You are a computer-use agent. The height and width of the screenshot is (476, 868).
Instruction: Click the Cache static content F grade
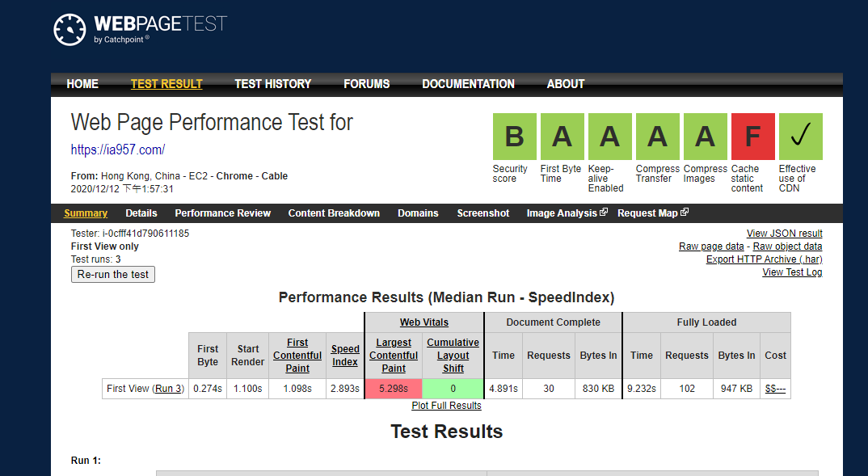click(x=752, y=137)
